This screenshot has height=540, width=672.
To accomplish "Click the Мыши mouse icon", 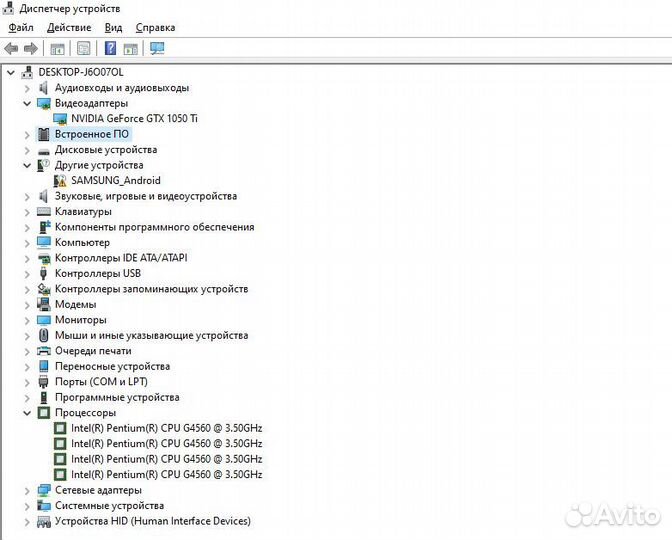I will (43, 335).
